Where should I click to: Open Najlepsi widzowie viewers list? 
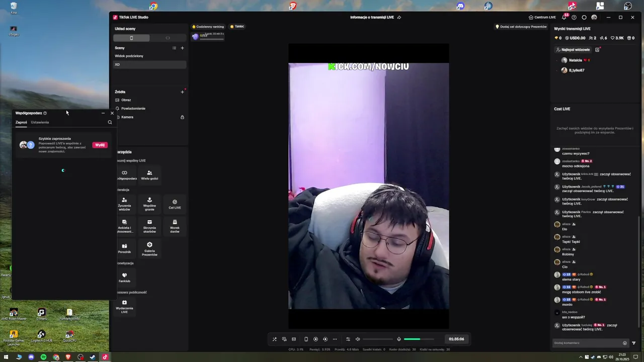pyautogui.click(x=573, y=50)
